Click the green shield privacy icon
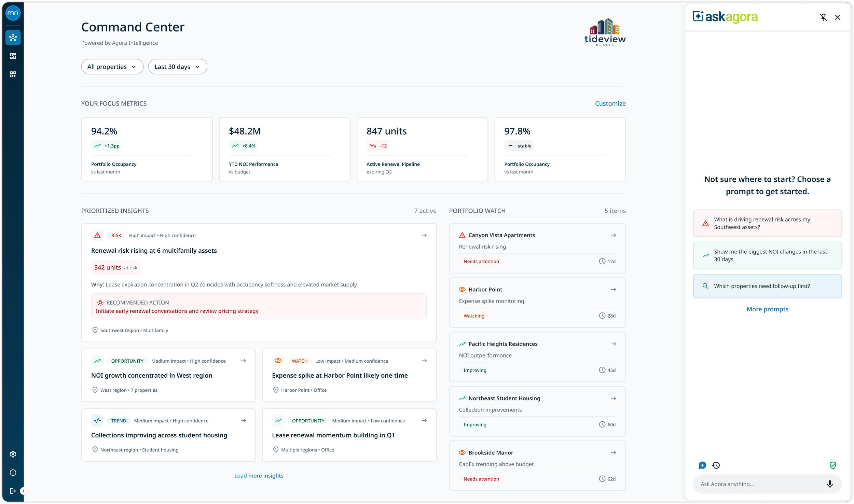854x504 pixels. click(x=833, y=465)
